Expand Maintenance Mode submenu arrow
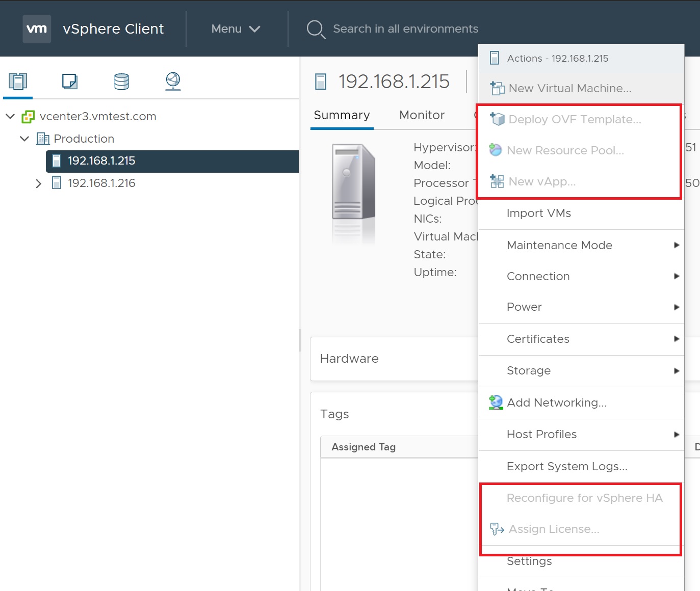 tap(677, 245)
